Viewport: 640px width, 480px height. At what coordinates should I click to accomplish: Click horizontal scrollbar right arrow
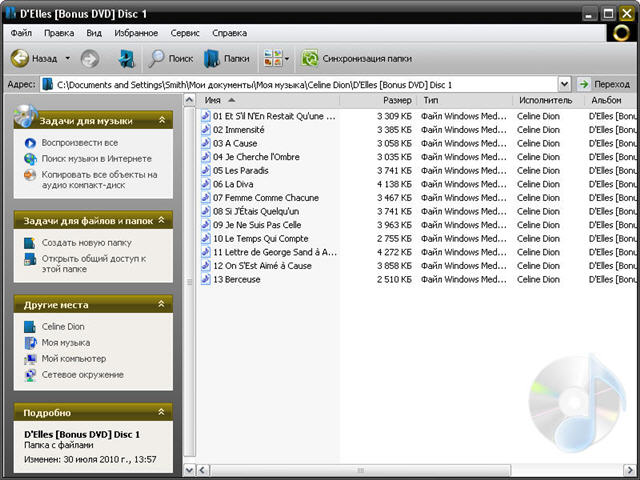click(629, 470)
